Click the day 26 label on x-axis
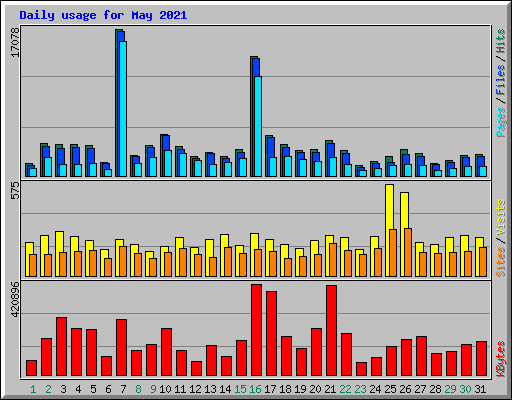This screenshot has width=512, height=400. (405, 389)
